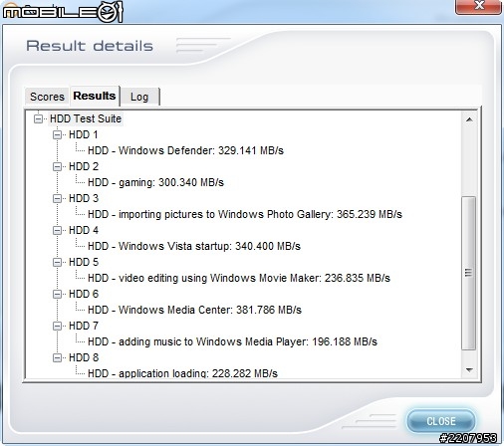The width and height of the screenshot is (504, 446).
Task: Select the application loading 228.282 MB/s row
Action: pyautogui.click(x=182, y=373)
